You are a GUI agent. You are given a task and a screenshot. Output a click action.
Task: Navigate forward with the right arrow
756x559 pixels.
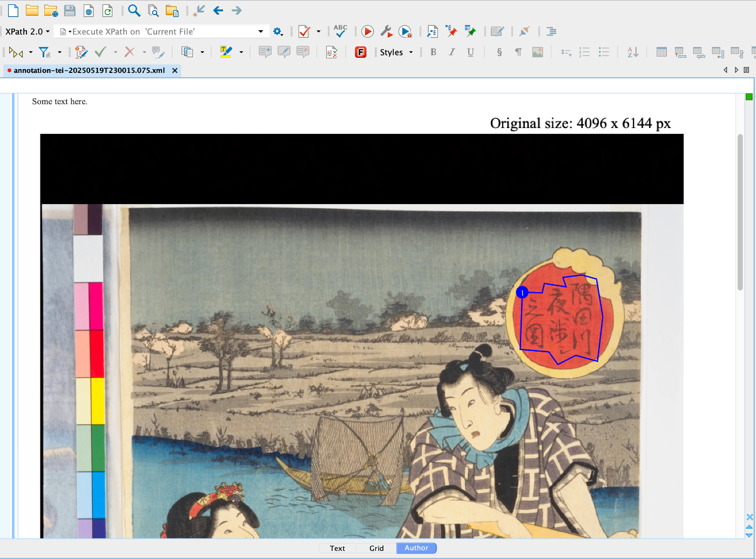point(237,10)
